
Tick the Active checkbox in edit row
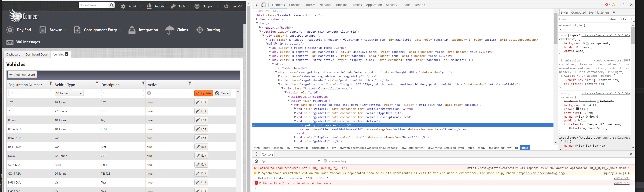[x=149, y=93]
